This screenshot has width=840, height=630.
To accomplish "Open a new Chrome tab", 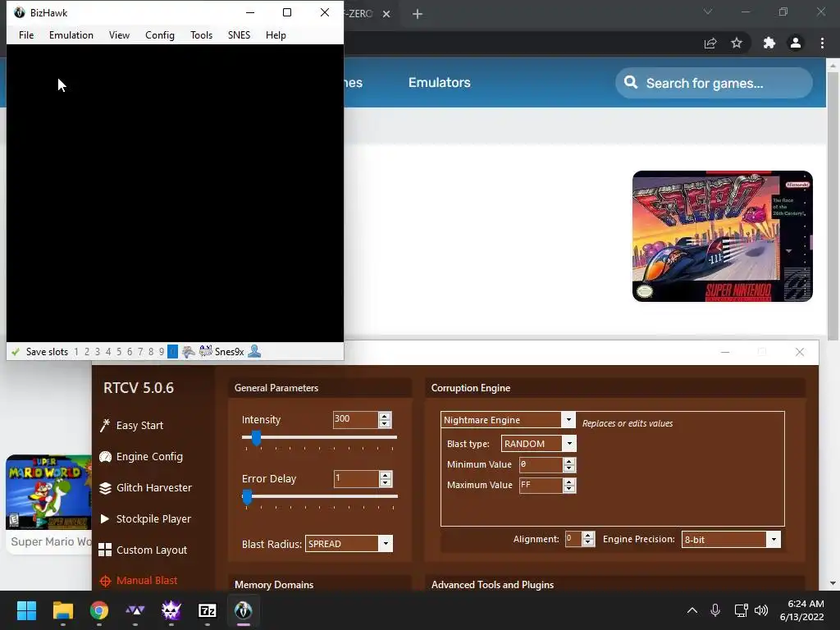I will pyautogui.click(x=418, y=14).
